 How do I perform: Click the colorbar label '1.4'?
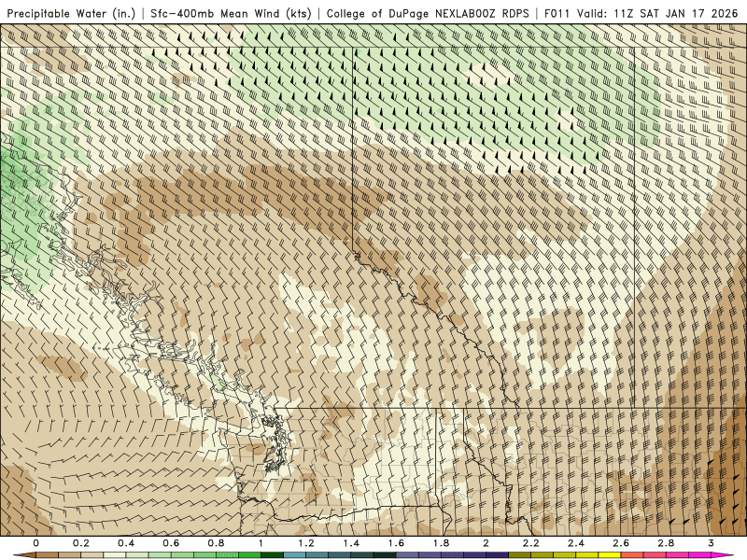(x=351, y=543)
